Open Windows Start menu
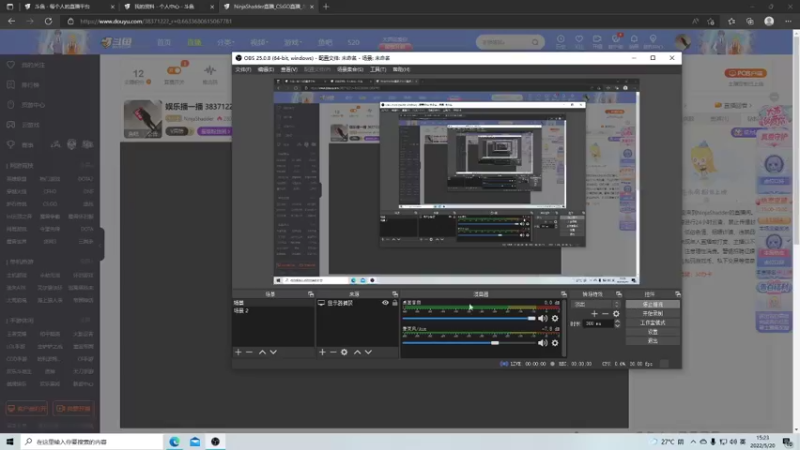The height and width of the screenshot is (450, 800). 10,442
